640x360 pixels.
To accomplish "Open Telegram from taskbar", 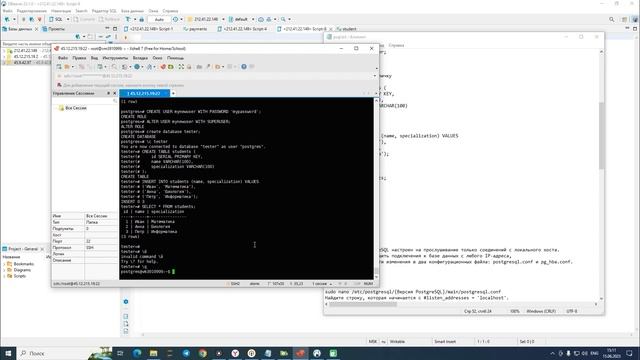I will [x=186, y=353].
